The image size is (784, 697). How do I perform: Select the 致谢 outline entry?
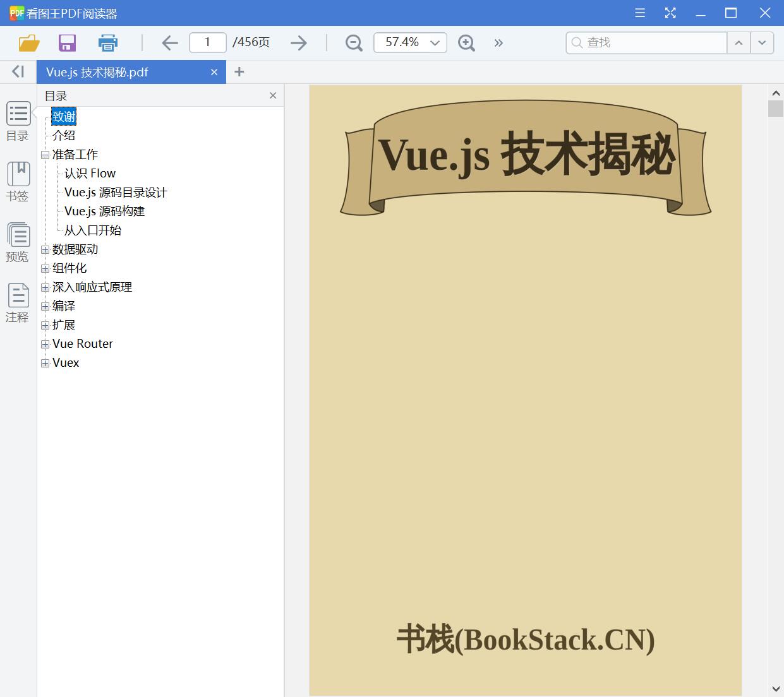(64, 116)
